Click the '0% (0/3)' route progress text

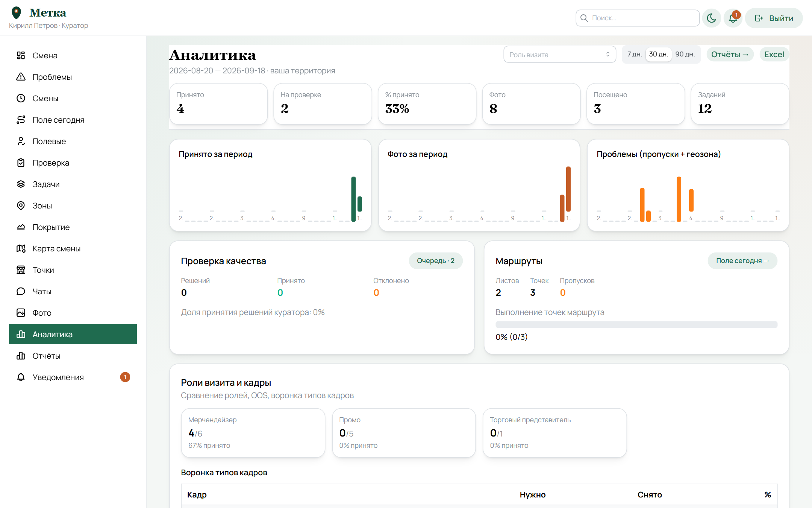(x=512, y=337)
